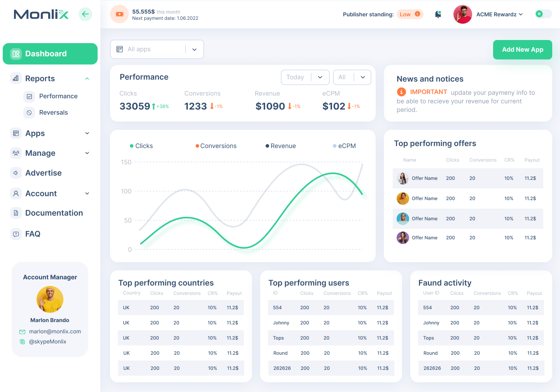560x392 pixels.
Task: Open the Performance reports menu item
Action: tap(58, 96)
